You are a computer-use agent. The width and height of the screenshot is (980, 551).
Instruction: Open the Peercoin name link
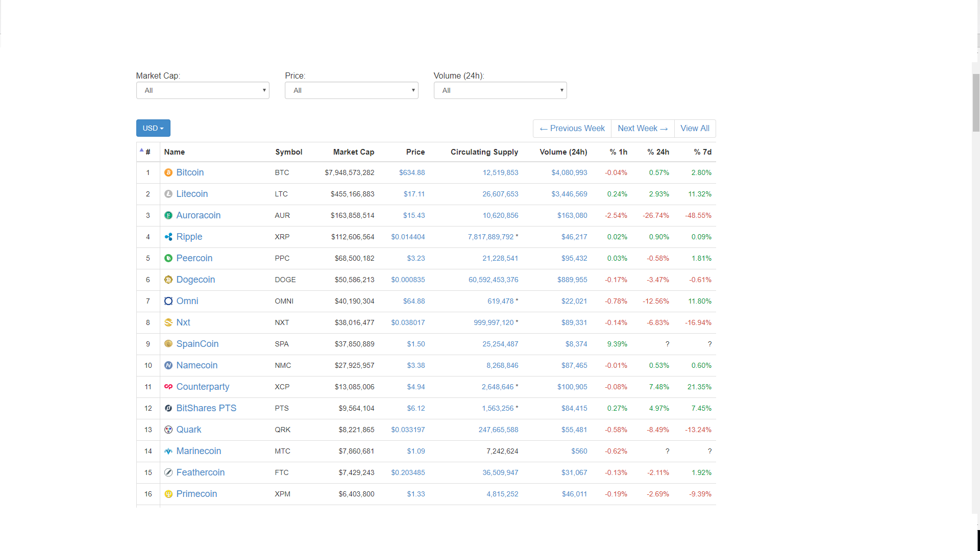coord(194,258)
